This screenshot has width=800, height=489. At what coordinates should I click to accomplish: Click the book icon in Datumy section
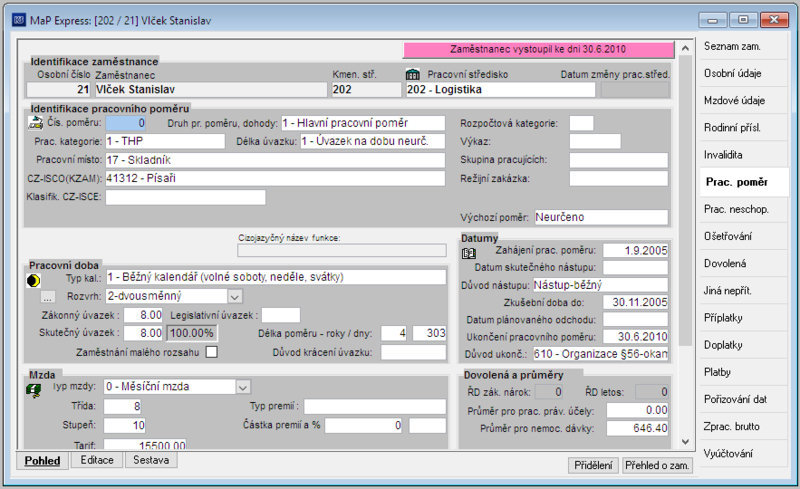click(x=468, y=253)
